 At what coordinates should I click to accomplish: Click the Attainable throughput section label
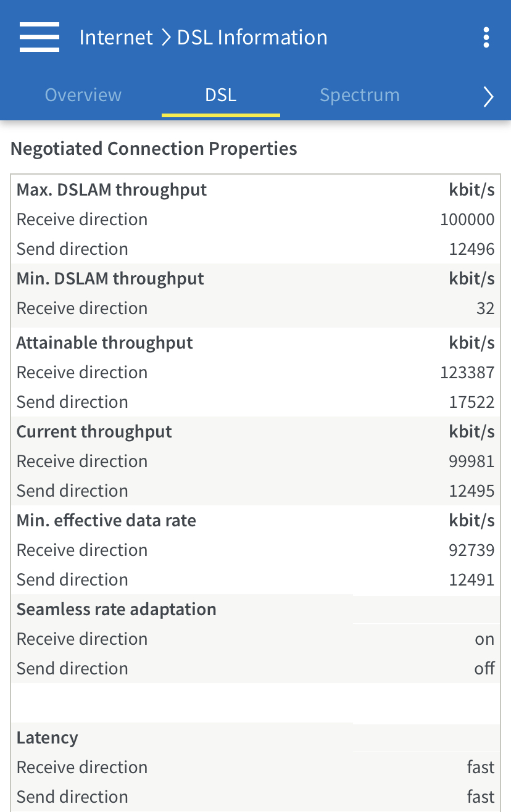[x=105, y=343]
